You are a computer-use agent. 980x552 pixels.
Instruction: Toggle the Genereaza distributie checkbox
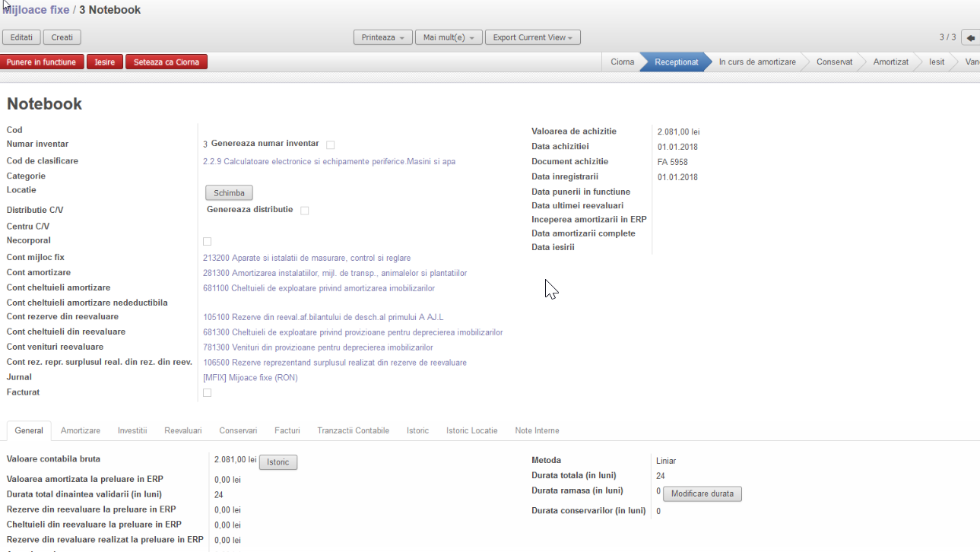304,211
